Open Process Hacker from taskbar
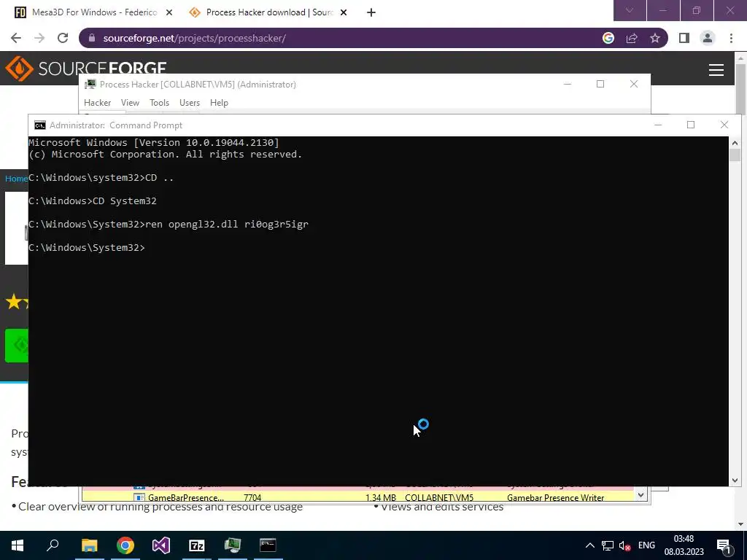Image resolution: width=747 pixels, height=560 pixels. 233,545
